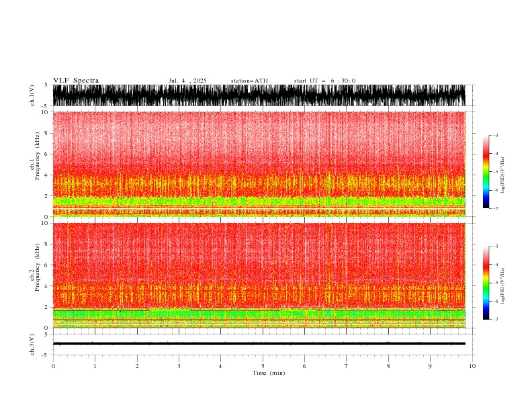532x411 pixels.
Task: Click the time axis tick label '3'
Action: click(179, 366)
